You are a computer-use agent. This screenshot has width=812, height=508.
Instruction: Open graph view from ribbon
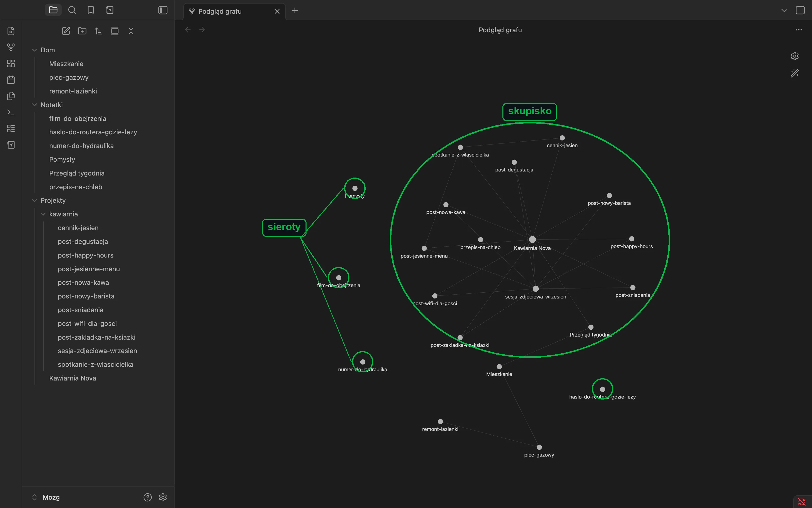11,47
